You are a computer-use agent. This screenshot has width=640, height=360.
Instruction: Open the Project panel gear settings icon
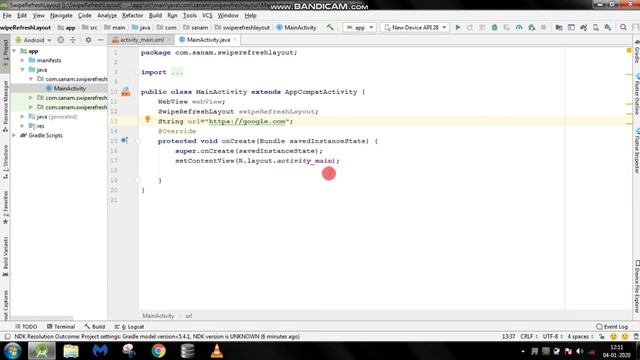click(88, 40)
